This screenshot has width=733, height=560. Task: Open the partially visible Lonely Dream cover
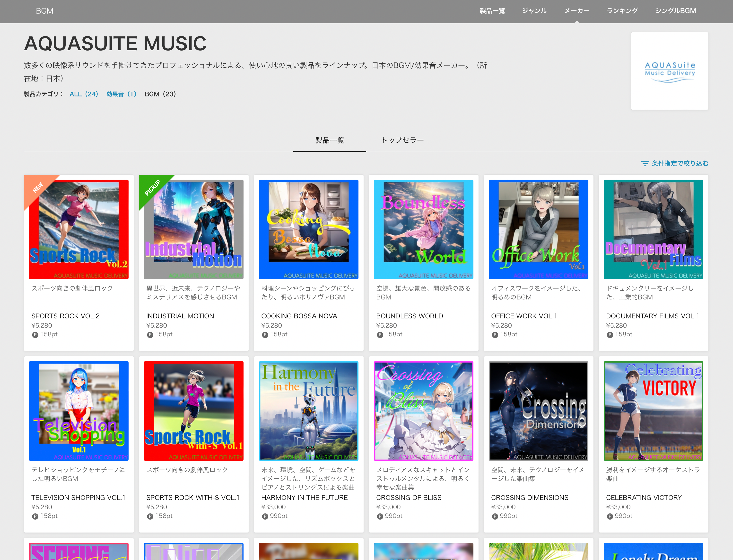654,551
